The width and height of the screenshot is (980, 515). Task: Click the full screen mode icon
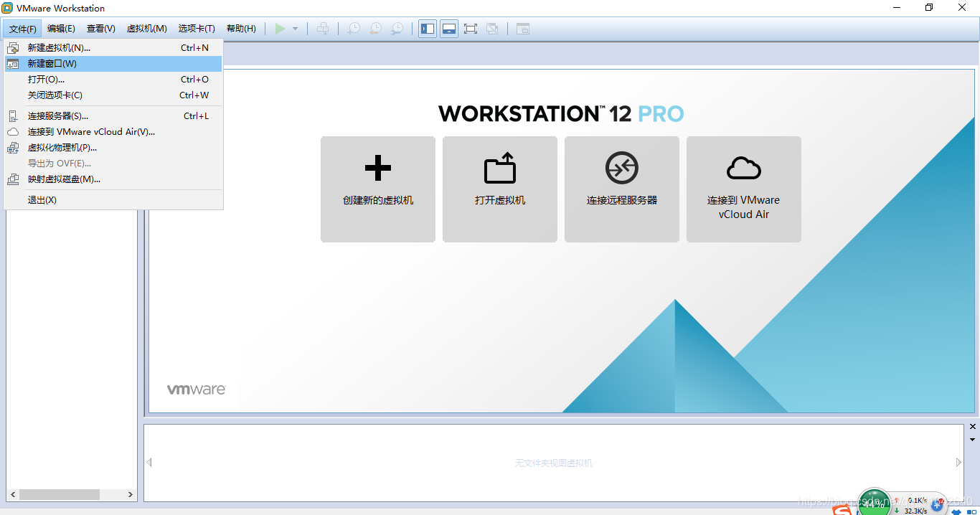(x=471, y=29)
